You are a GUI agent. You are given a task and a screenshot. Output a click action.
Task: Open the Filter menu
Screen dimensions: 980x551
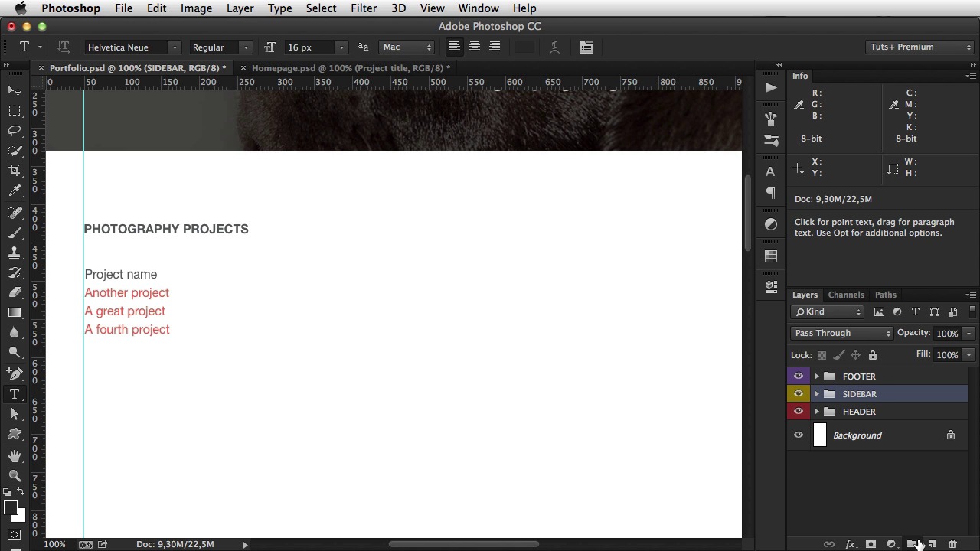(x=364, y=8)
